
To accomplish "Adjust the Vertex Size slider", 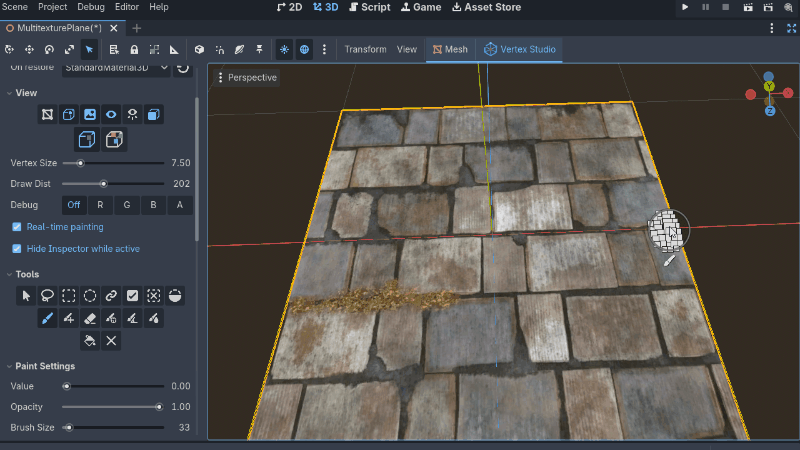I will 113,163.
